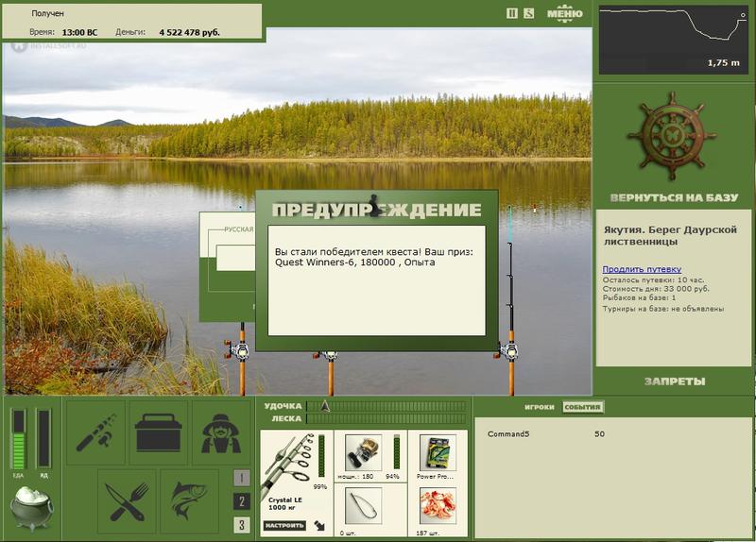Pause the game with the pause button
The image size is (756, 542).
coord(512,13)
